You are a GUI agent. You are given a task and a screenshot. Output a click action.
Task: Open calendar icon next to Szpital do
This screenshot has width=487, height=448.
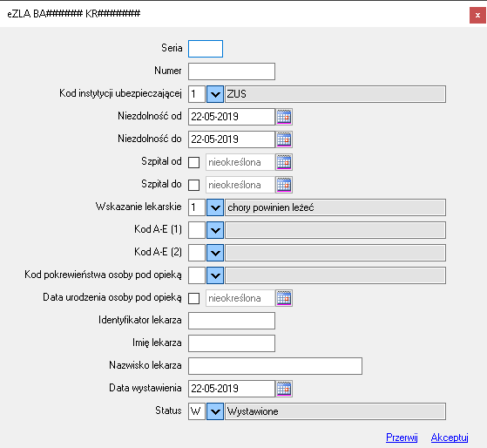284,185
